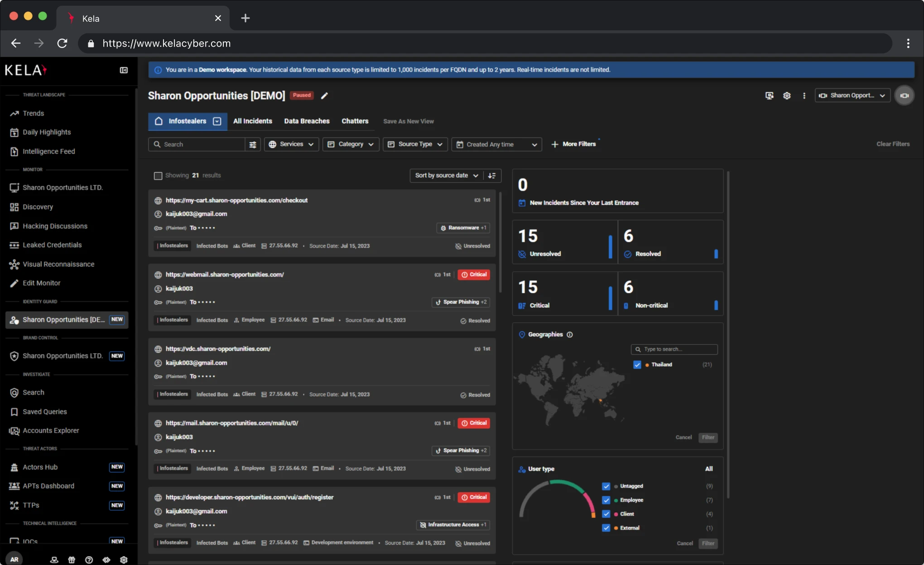The height and width of the screenshot is (565, 924).
Task: Click the AR user avatar
Action: click(x=14, y=559)
